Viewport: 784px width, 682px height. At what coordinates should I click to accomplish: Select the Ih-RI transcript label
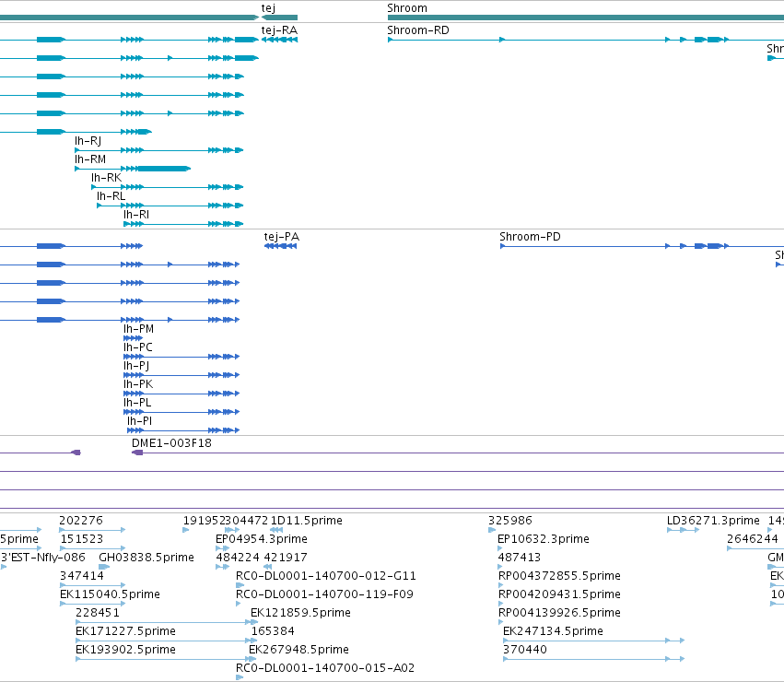tap(136, 215)
